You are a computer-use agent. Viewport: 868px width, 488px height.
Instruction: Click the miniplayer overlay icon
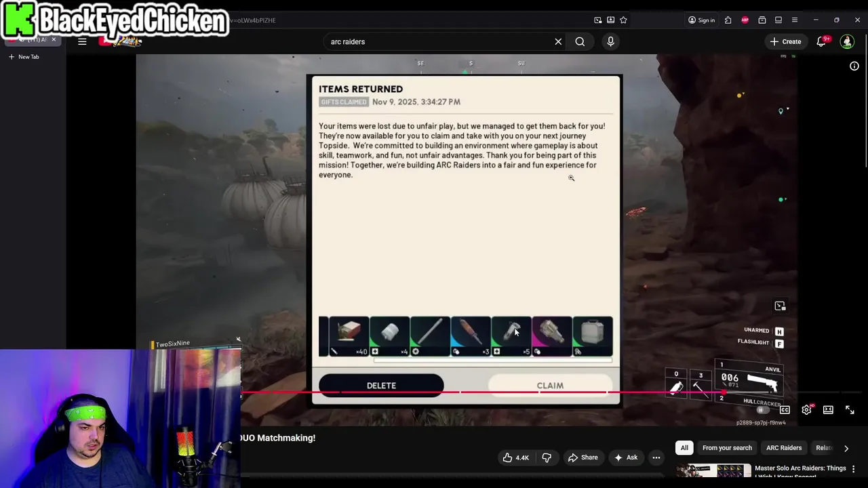tap(780, 306)
